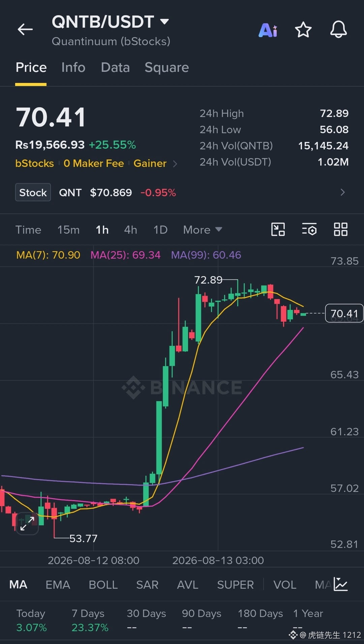Open the chart grid layout icon
This screenshot has height=644, width=364.
(x=340, y=230)
